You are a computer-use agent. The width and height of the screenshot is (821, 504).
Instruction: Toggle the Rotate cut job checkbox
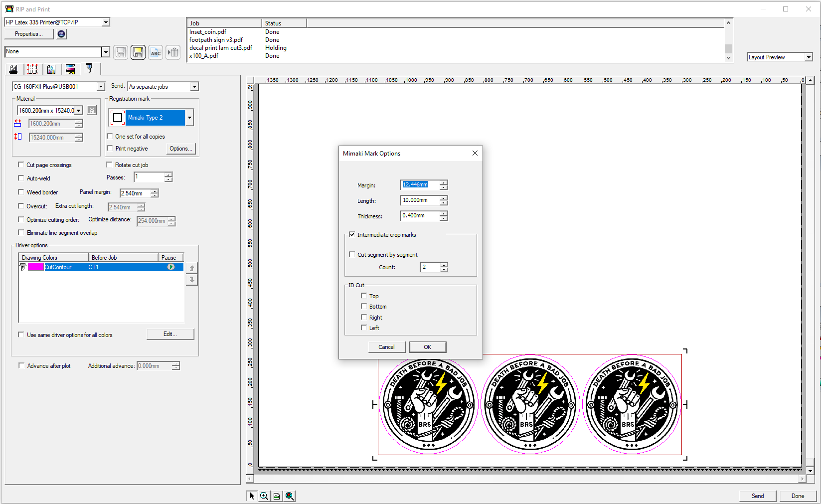pyautogui.click(x=110, y=165)
